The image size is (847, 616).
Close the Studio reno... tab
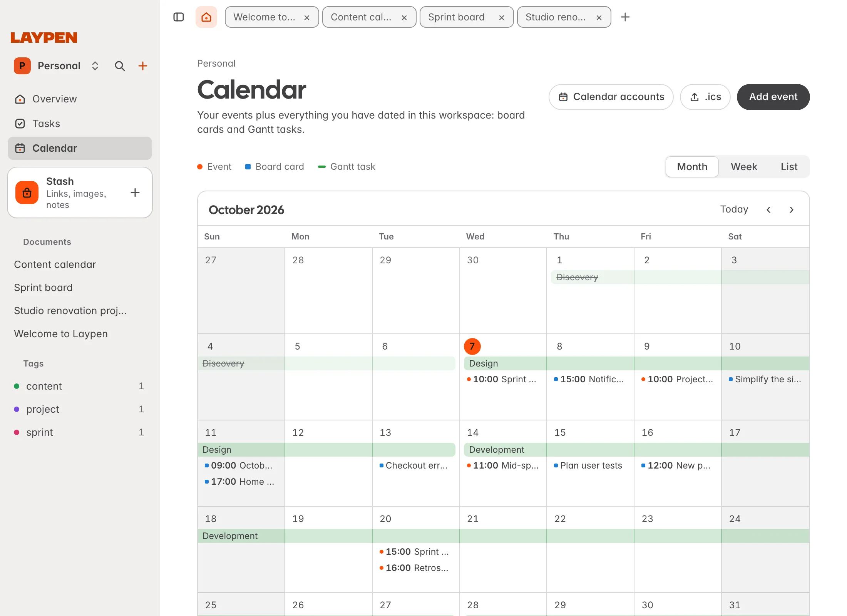(x=599, y=17)
